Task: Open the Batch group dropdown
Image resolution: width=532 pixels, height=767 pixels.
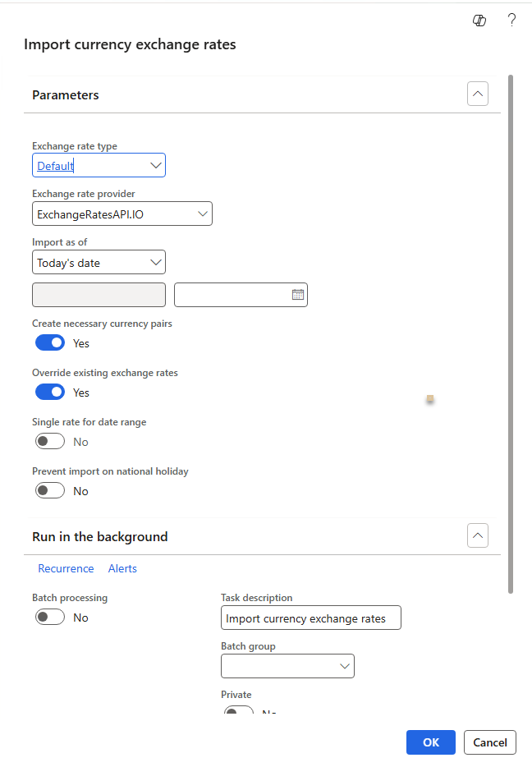Action: pos(345,666)
